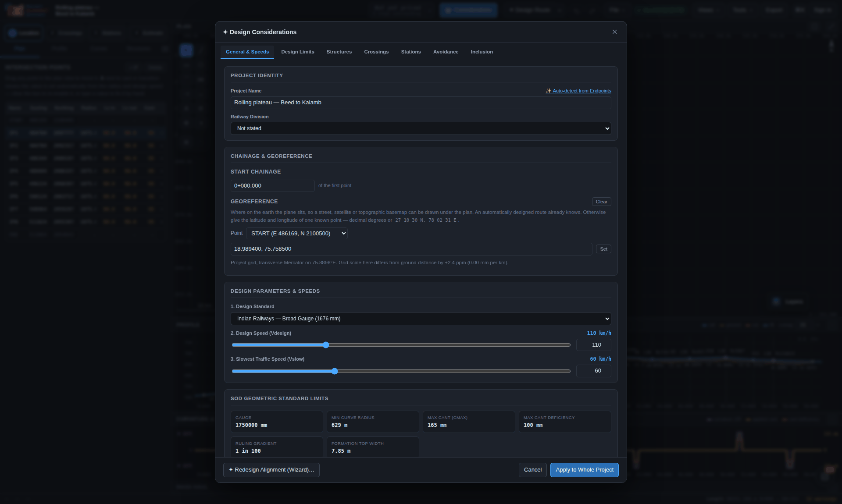Select the General & Speeds tab
Image resolution: width=842 pixels, height=504 pixels.
[x=247, y=52]
